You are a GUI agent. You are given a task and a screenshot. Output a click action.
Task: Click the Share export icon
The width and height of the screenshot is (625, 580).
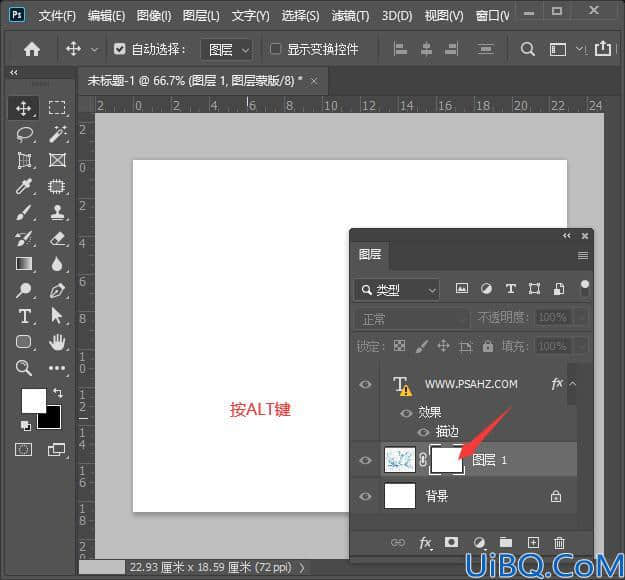pos(603,49)
